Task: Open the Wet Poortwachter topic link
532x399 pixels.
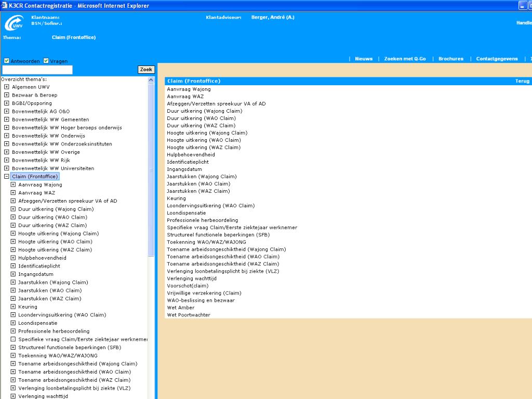Action: click(189, 315)
